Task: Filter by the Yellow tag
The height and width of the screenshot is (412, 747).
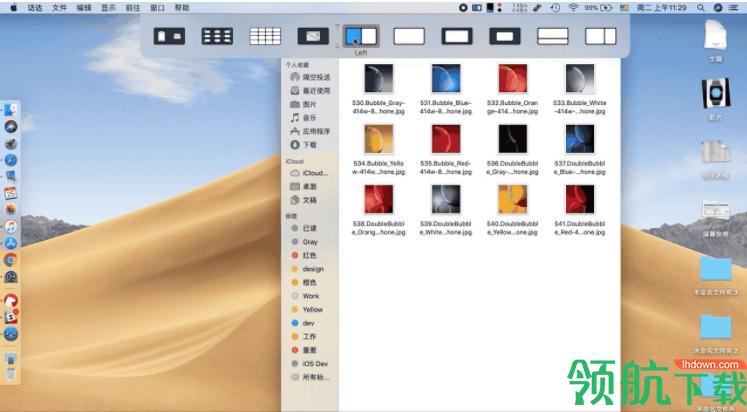Action: click(x=307, y=310)
